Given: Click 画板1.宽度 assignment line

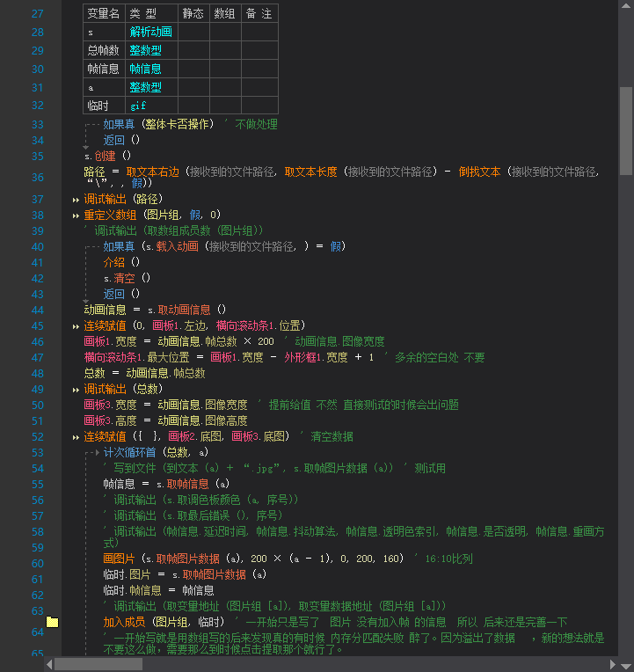Looking at the screenshot, I should (x=179, y=341).
